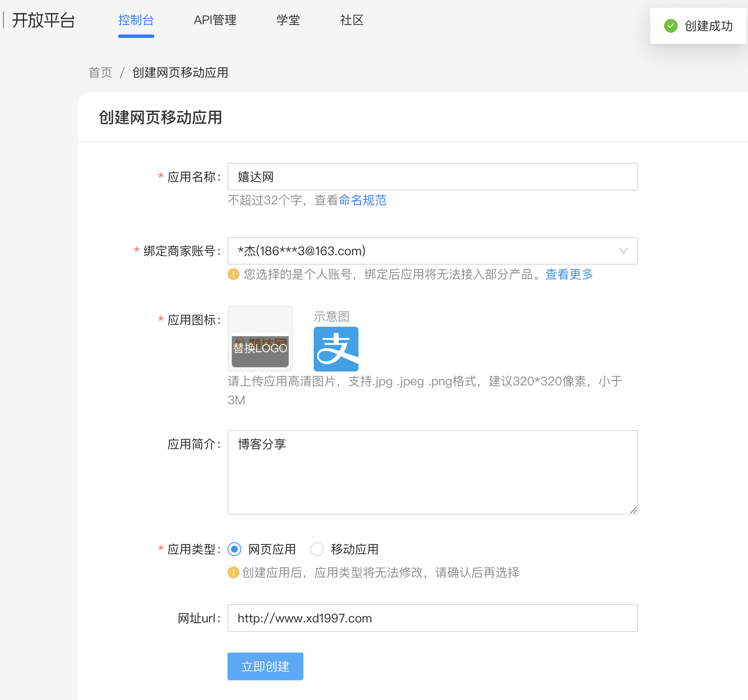The width and height of the screenshot is (748, 700).
Task: Click the 立即创建 create button
Action: coord(265,666)
